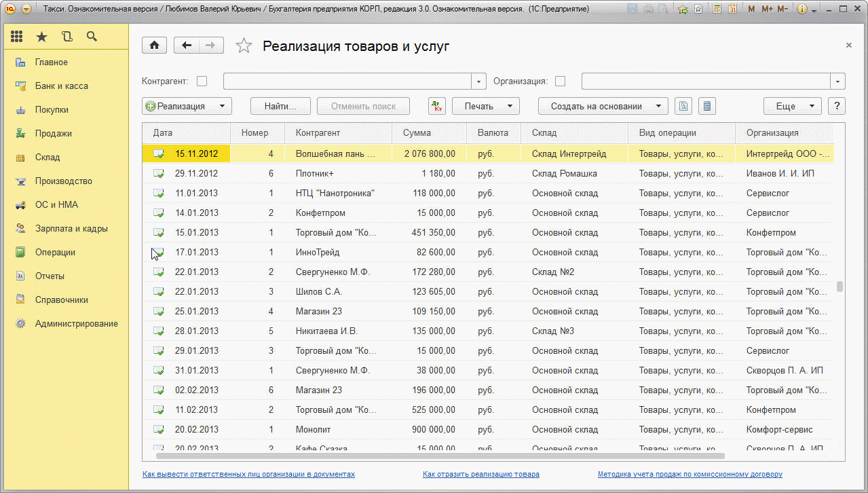This screenshot has height=493, width=868.
Task: Expand the small arrow next to the info icon
Action: [x=814, y=10]
